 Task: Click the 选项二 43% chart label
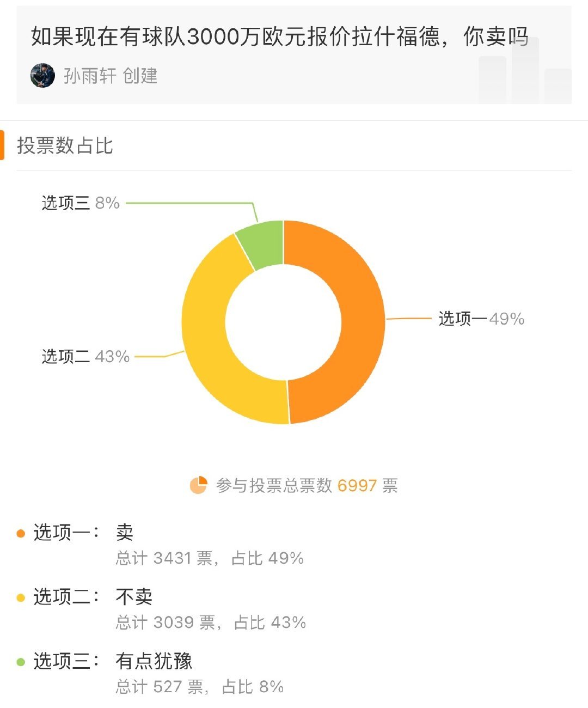pos(85,357)
